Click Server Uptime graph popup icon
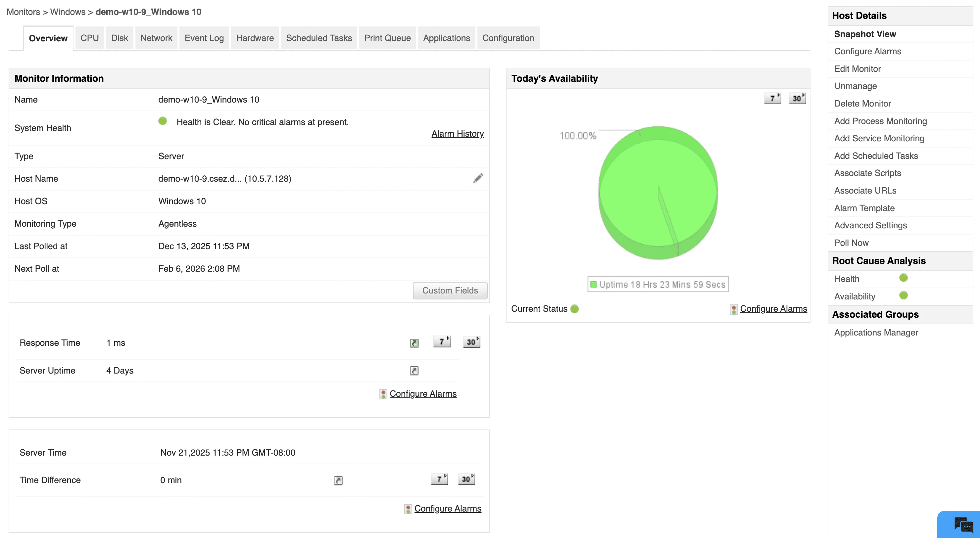 414,371
